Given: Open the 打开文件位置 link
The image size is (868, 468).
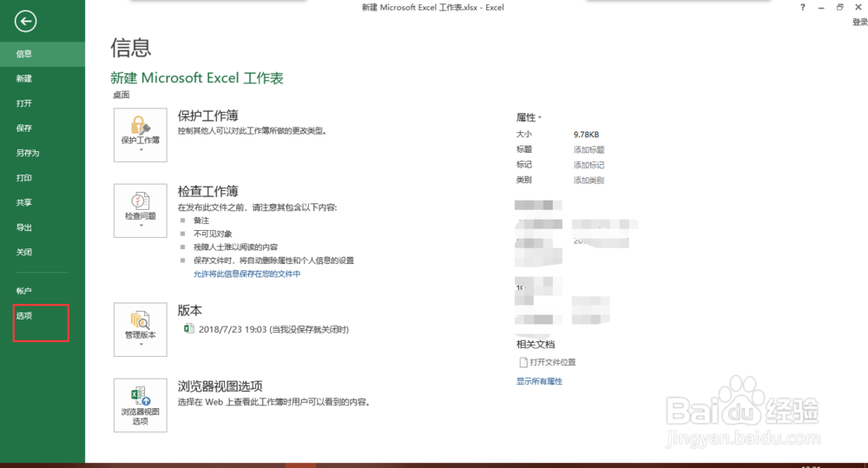Looking at the screenshot, I should point(548,362).
